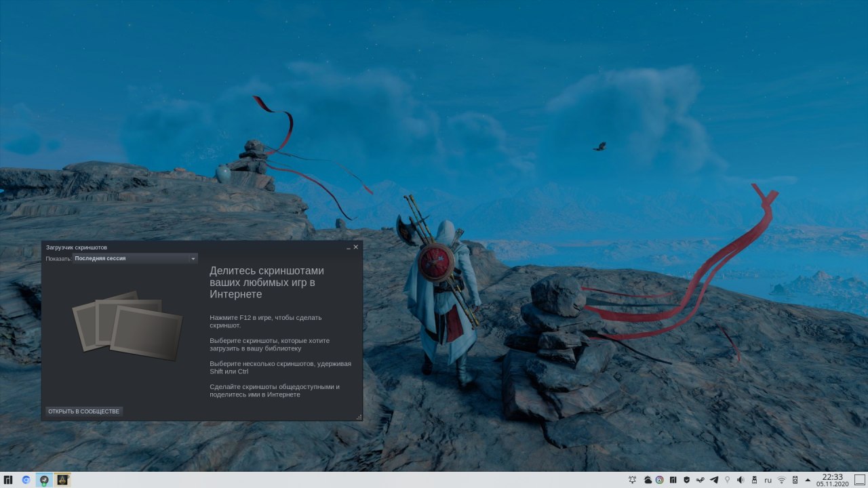Open the volume speaker tray icon

(741, 480)
